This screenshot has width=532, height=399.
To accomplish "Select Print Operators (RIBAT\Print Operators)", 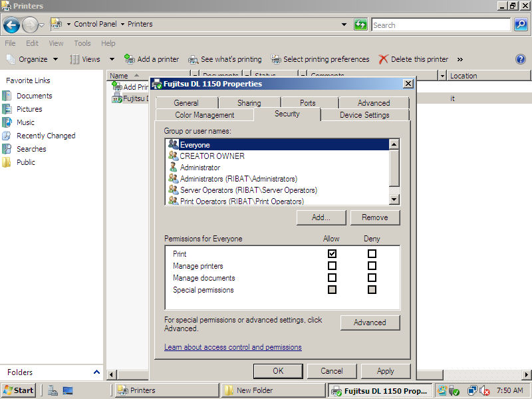I will (278, 201).
